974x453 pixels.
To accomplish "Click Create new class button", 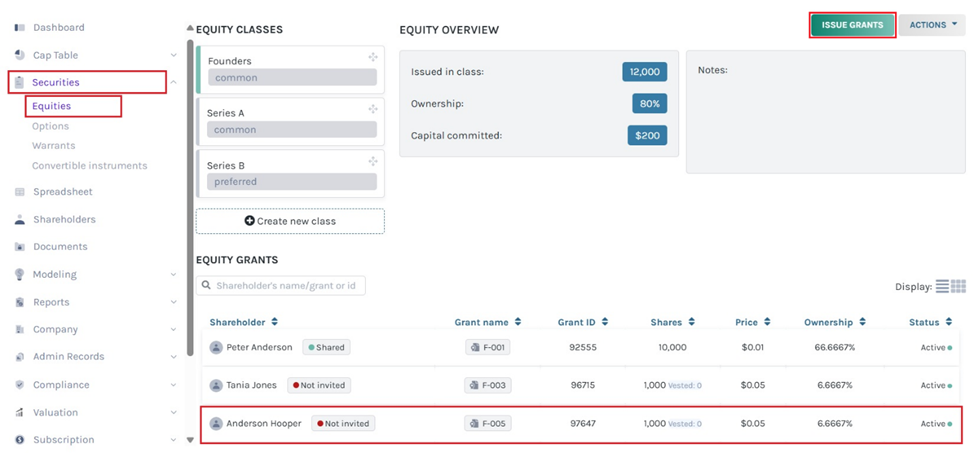I will click(290, 221).
